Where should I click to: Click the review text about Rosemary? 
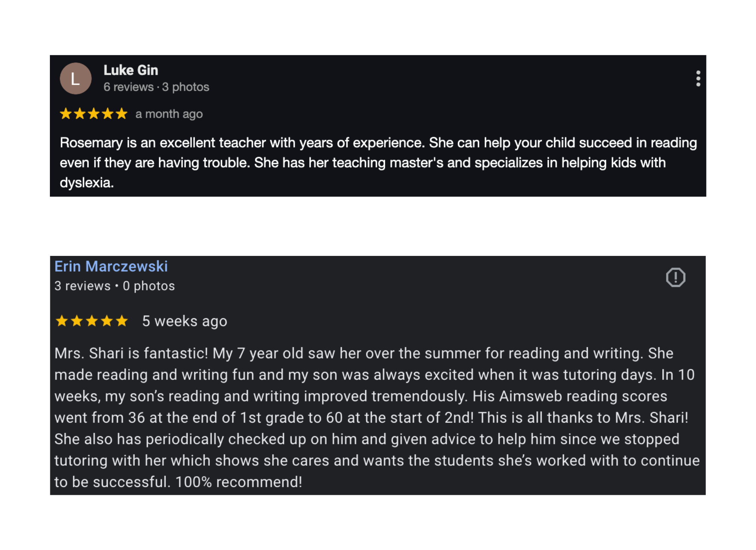click(378, 163)
